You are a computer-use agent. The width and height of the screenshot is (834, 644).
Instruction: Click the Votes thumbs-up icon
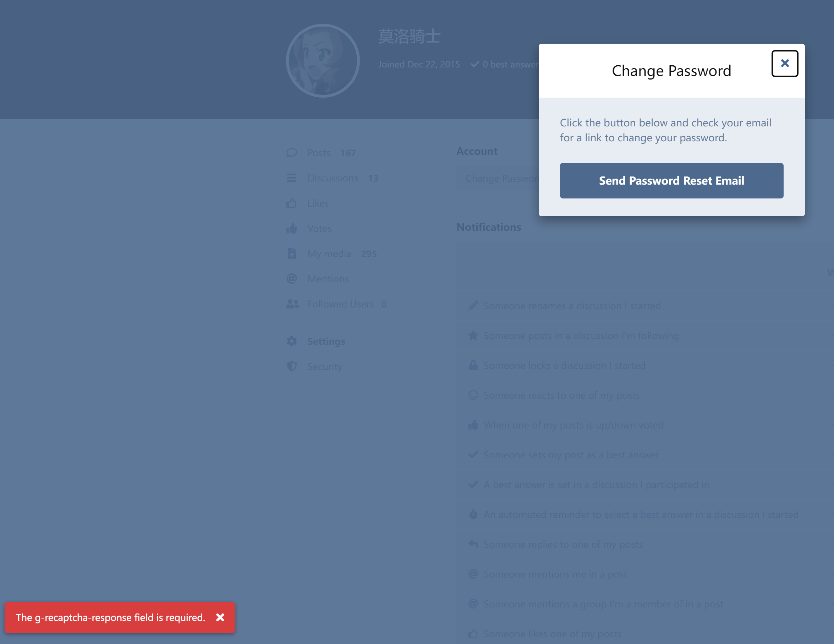(x=292, y=228)
